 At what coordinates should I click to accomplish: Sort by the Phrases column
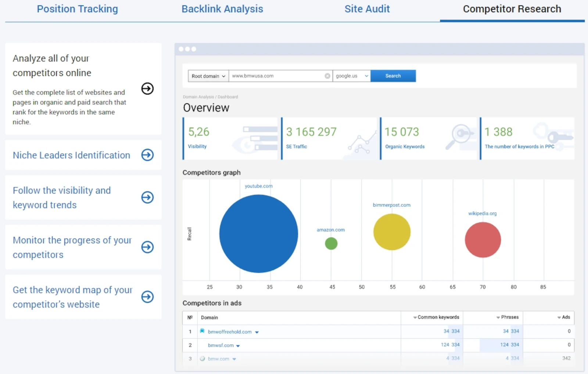507,317
